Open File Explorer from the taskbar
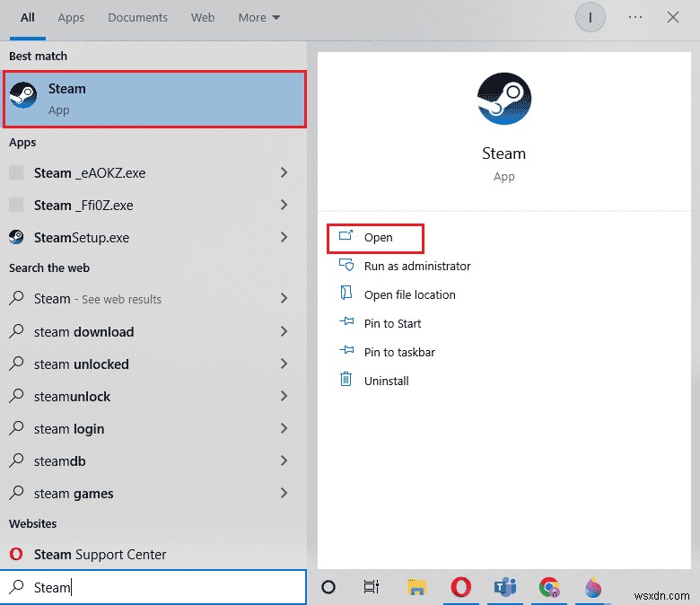 point(416,587)
